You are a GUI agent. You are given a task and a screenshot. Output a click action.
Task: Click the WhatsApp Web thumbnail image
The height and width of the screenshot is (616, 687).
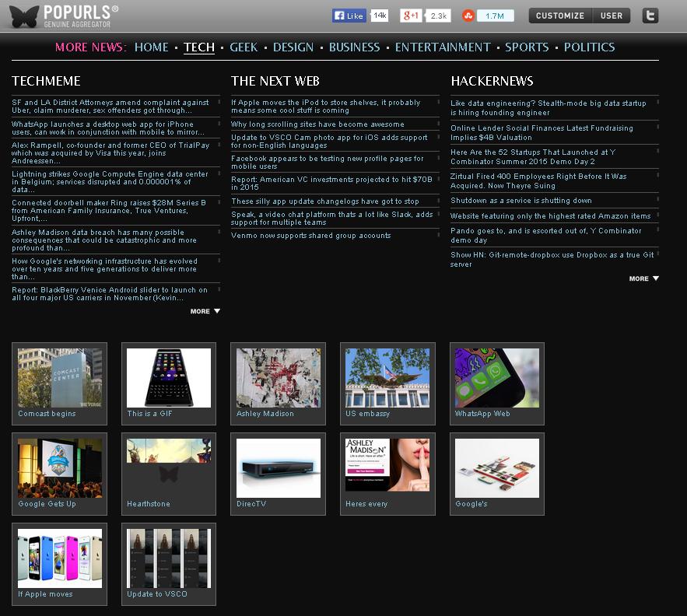497,378
